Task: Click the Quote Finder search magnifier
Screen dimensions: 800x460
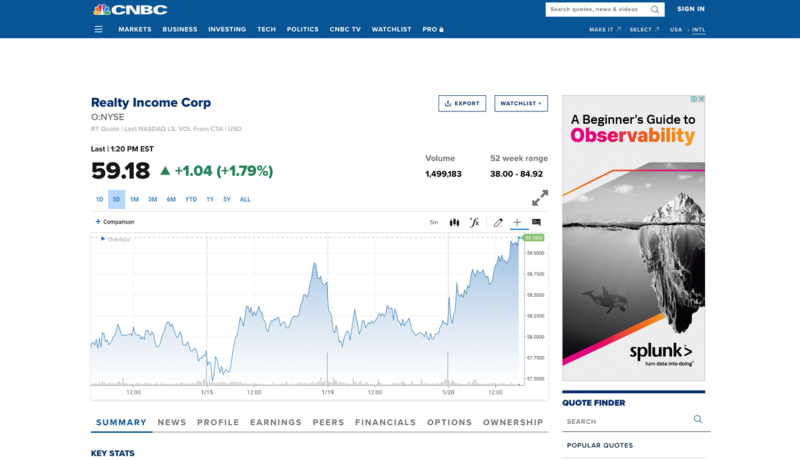Action: pos(698,419)
